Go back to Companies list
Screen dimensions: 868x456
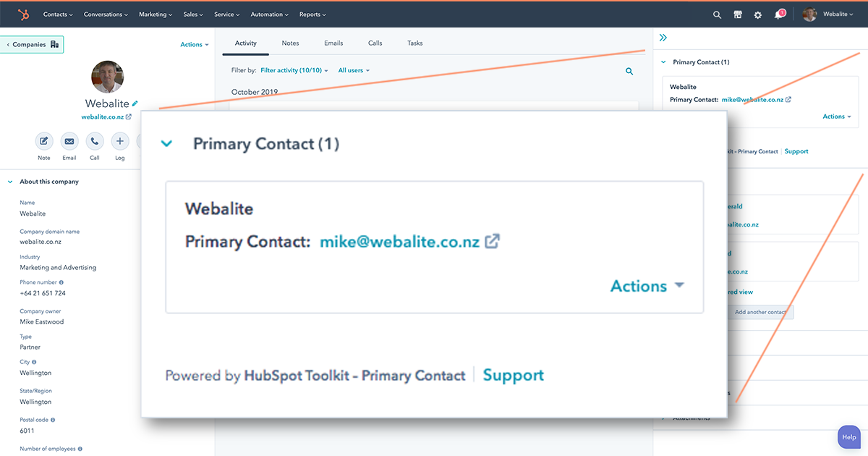pos(32,45)
